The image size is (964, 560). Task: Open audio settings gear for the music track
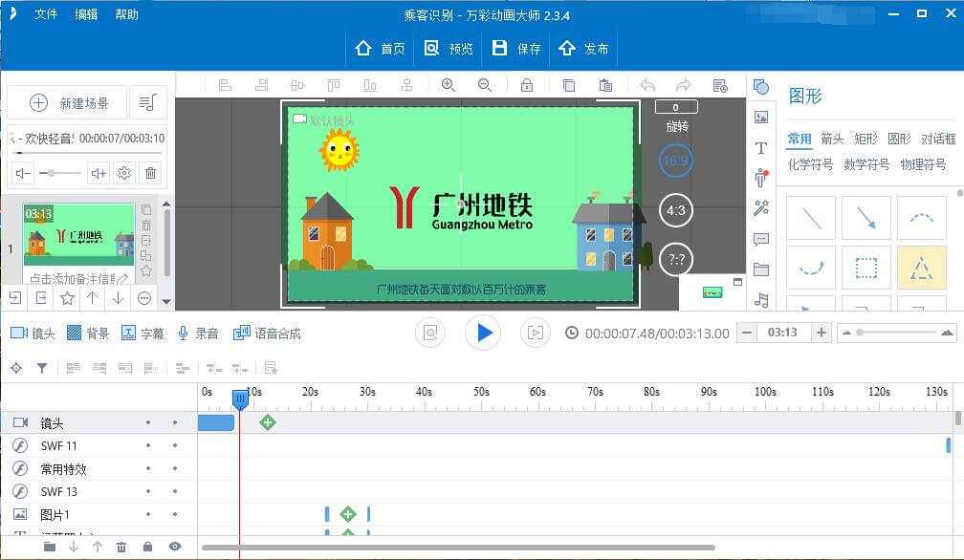(124, 173)
